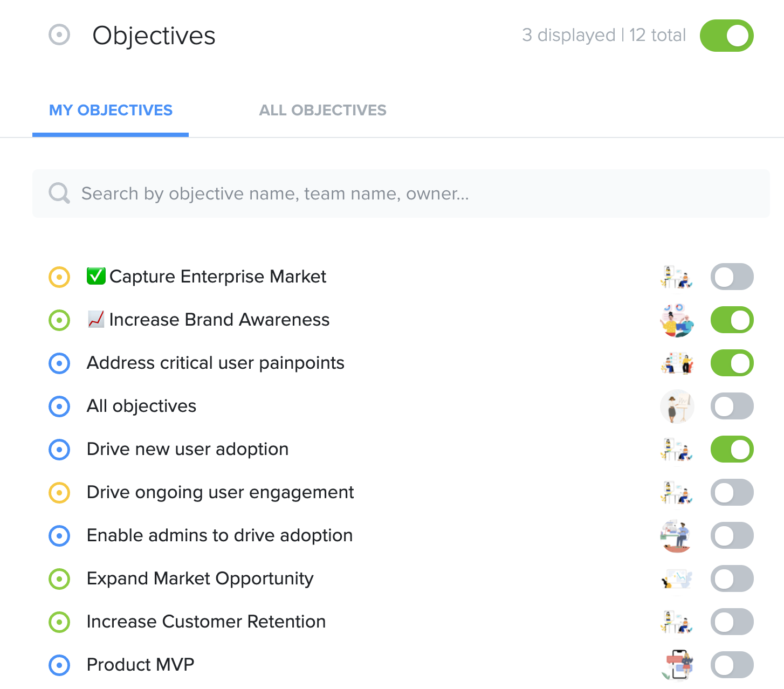Click the search magnifier icon
The height and width of the screenshot is (689, 784).
pyautogui.click(x=59, y=193)
